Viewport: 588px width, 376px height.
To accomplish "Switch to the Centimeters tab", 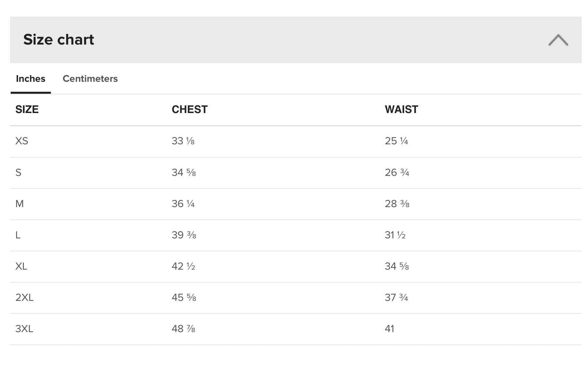I will click(x=90, y=79).
